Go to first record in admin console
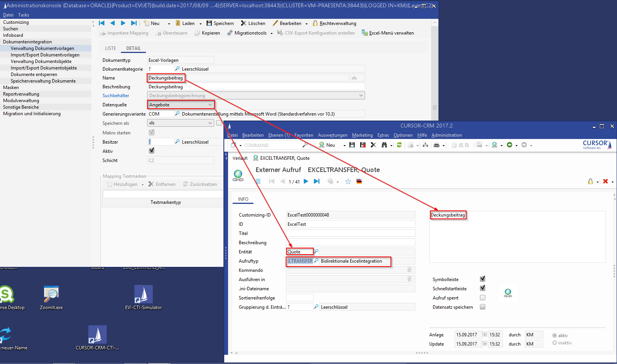Screen dimensions: 617x364 pos(102,23)
